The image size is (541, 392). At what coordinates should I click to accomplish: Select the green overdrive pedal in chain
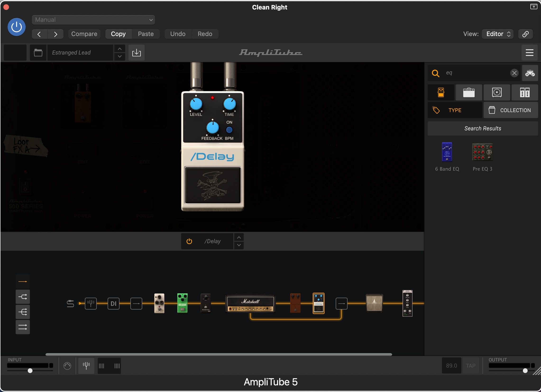click(182, 303)
